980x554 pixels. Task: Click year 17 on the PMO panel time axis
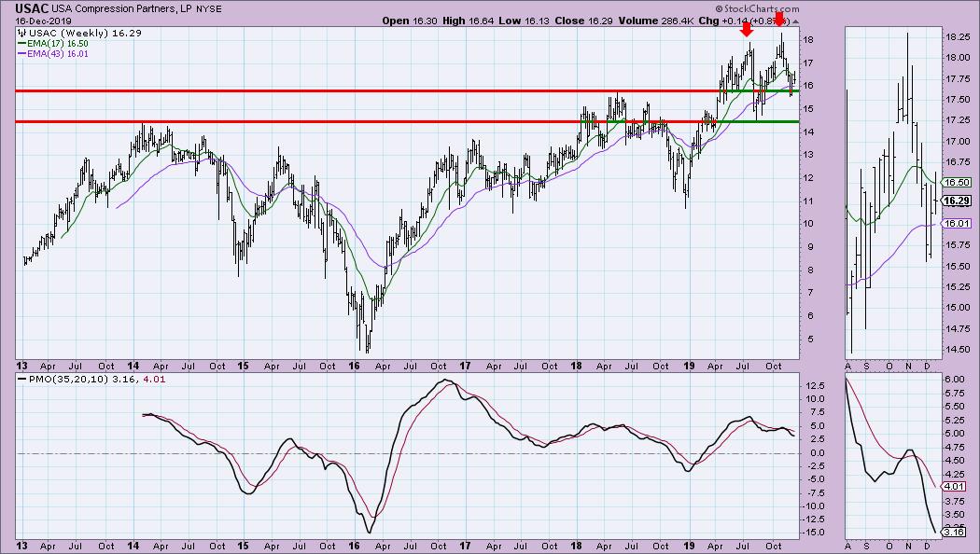click(x=465, y=546)
